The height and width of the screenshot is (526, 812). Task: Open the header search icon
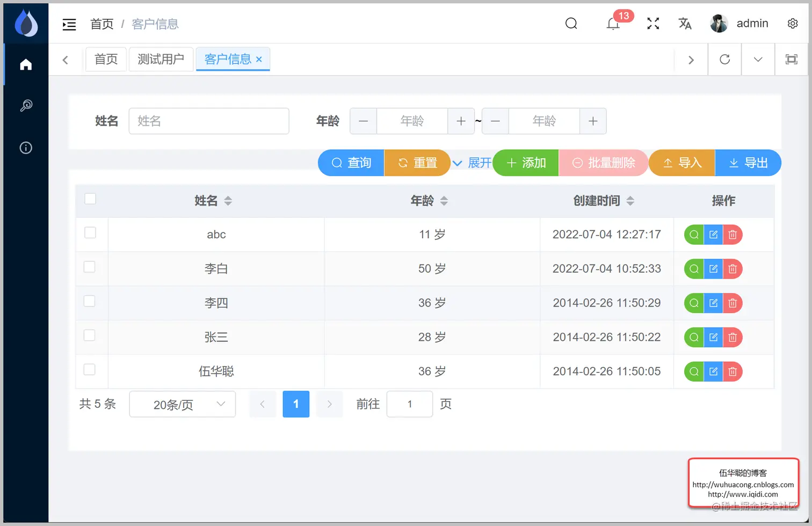pyautogui.click(x=571, y=24)
